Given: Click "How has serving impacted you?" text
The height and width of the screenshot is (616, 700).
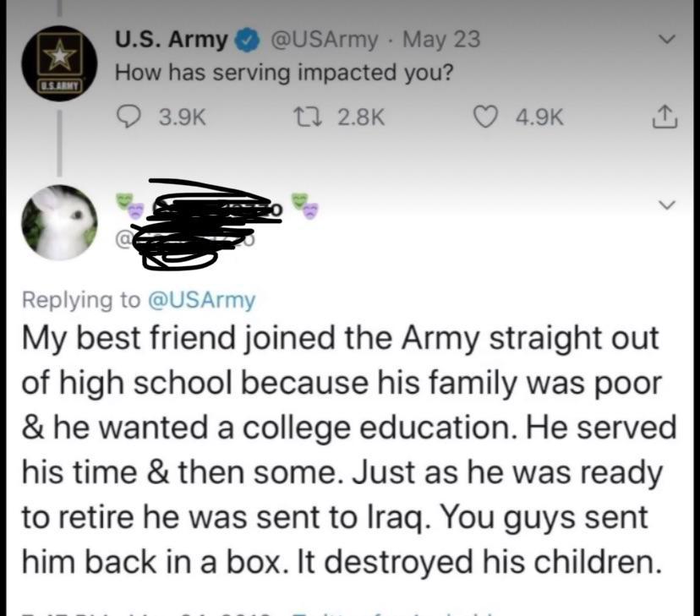Looking at the screenshot, I should 284,73.
